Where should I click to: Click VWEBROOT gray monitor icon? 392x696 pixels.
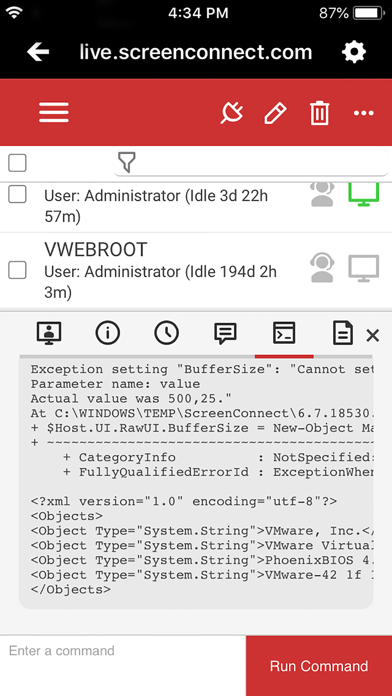point(364,268)
